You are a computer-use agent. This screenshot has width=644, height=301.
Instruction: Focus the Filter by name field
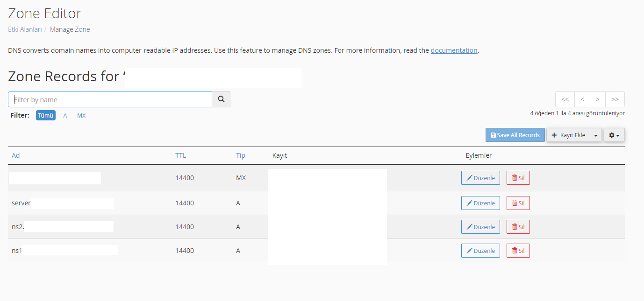110,99
